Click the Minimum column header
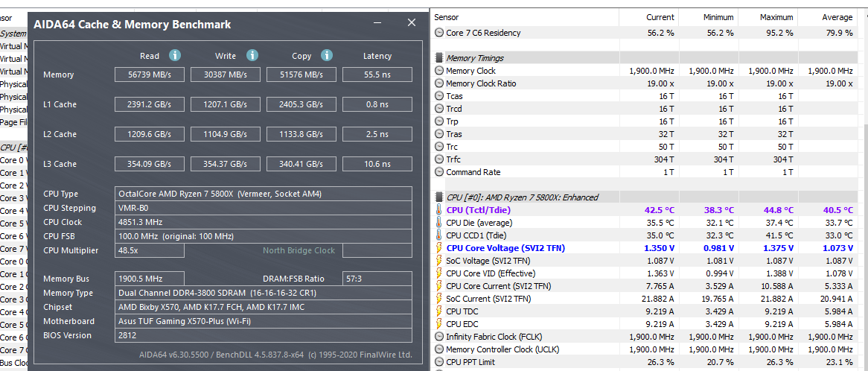Screen dimensions: 868x371 tap(718, 17)
